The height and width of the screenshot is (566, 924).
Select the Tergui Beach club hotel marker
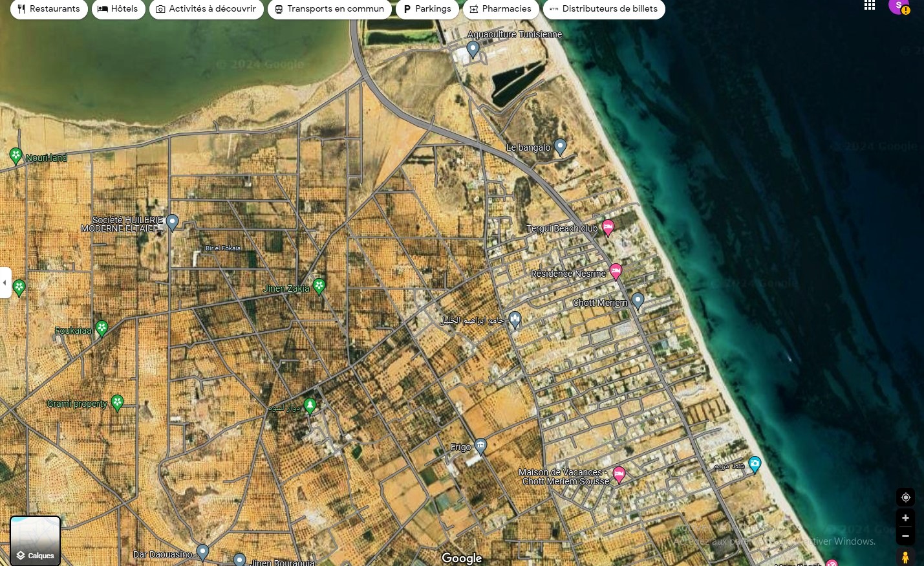tap(608, 227)
